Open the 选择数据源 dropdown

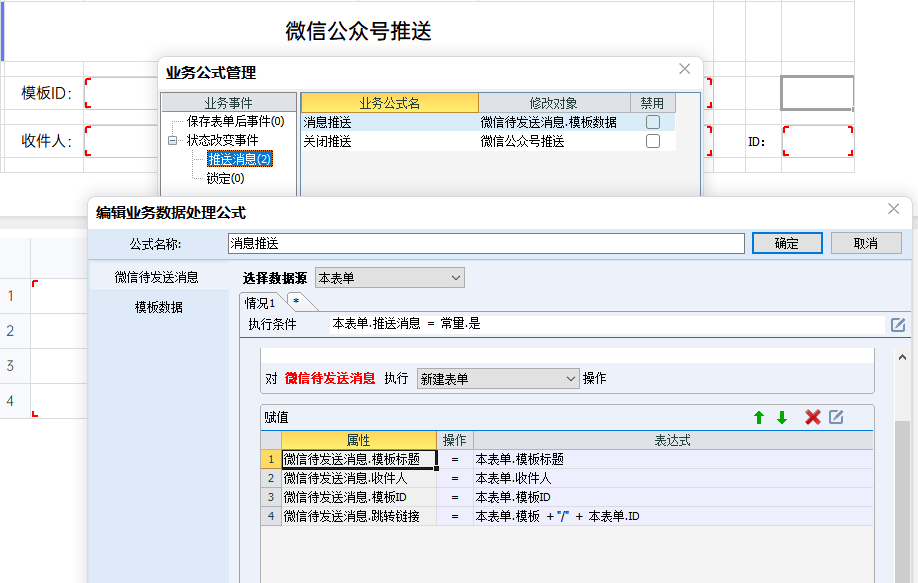coord(390,278)
